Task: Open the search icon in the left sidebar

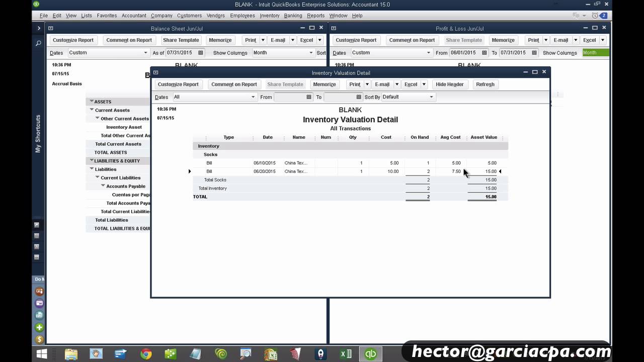Action: coord(38,44)
